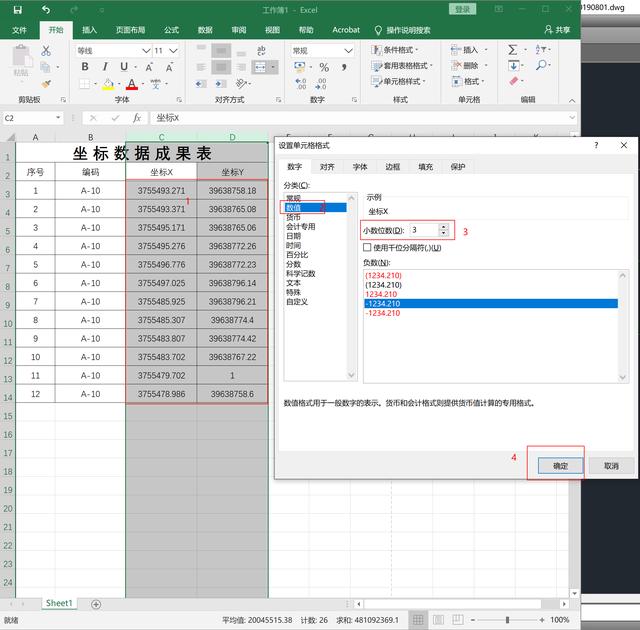Select 货币 category in the list
The height and width of the screenshot is (630, 640).
point(293,217)
